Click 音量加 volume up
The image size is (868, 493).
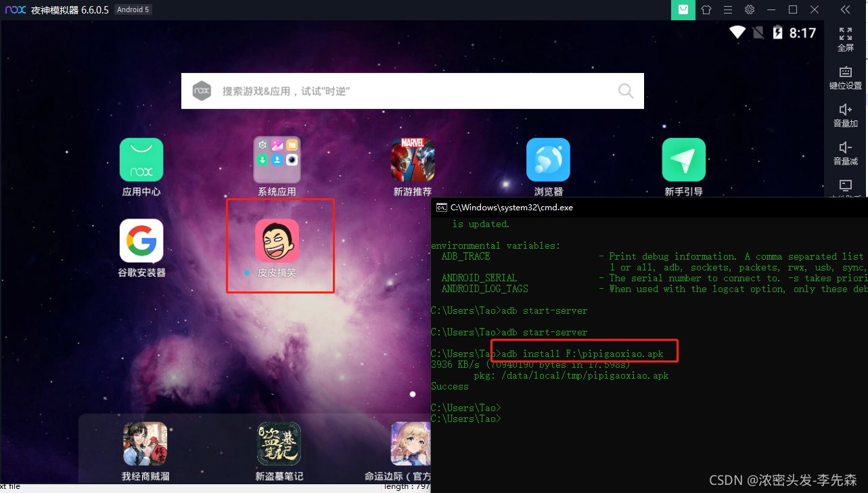pyautogui.click(x=846, y=116)
